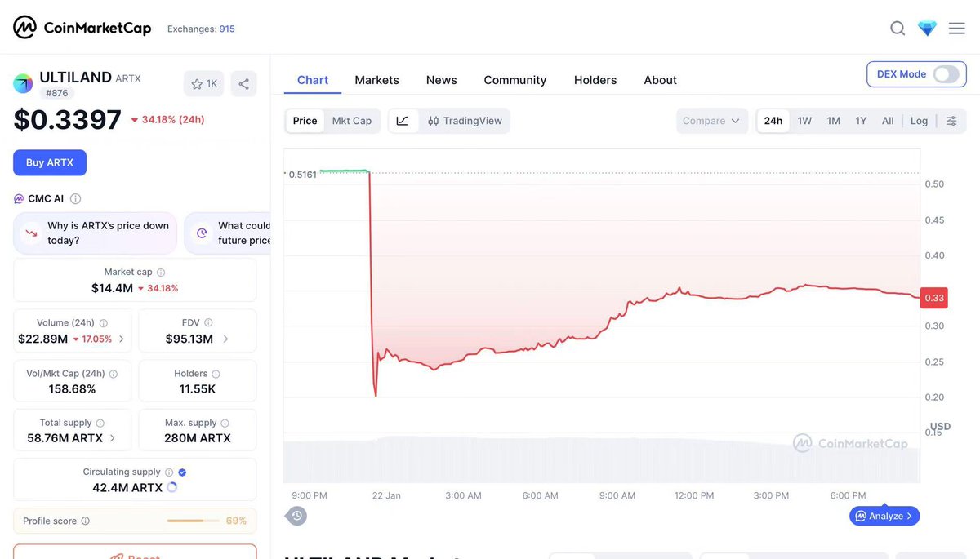This screenshot has height=559, width=980.
Task: Switch to TradingView chart
Action: pyautogui.click(x=465, y=121)
